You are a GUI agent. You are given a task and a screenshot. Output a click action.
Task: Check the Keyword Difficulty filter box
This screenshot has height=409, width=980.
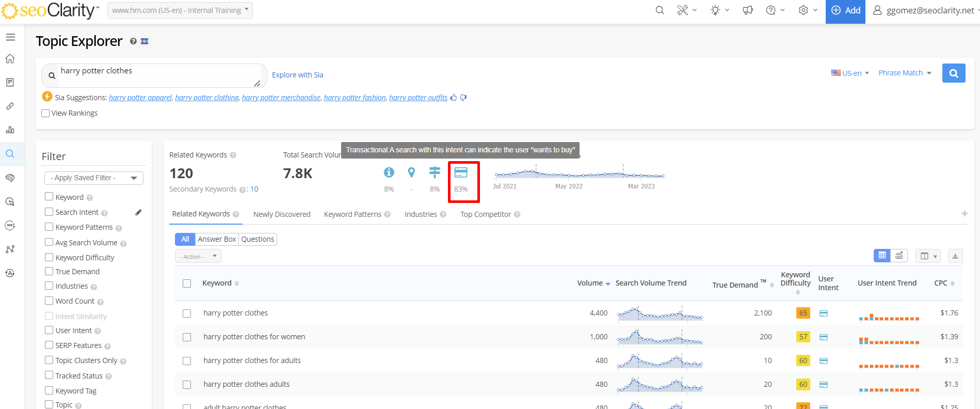coord(49,257)
